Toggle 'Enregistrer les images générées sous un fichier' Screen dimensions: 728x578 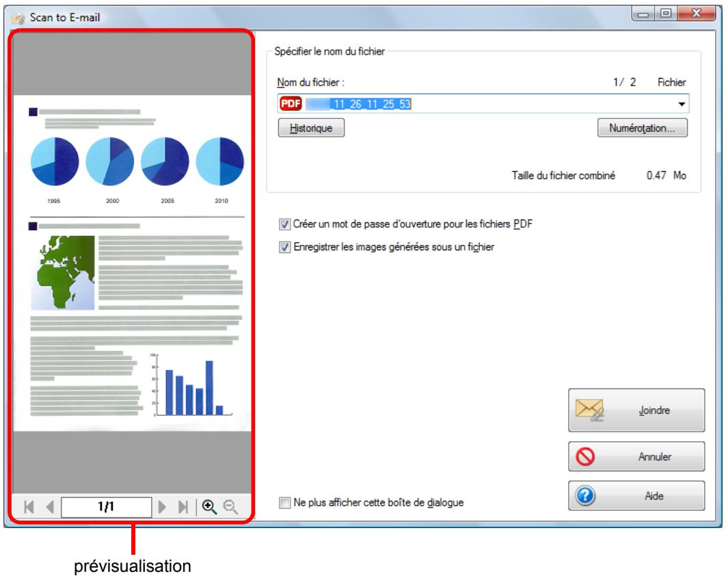click(284, 247)
